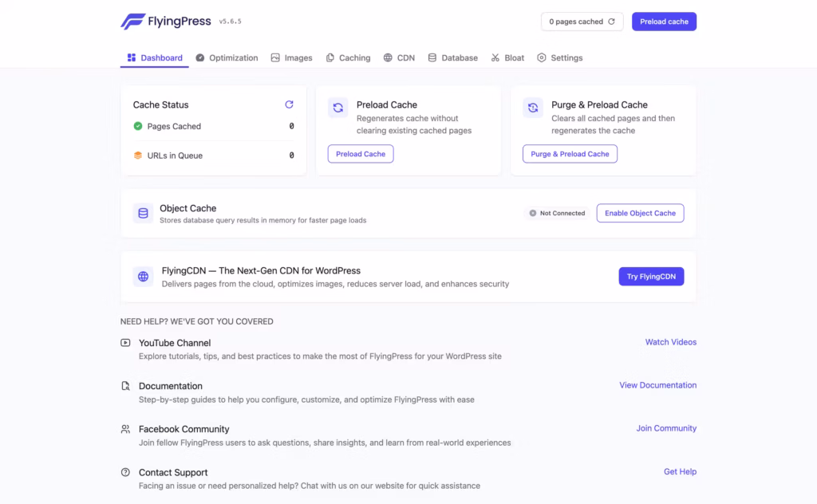This screenshot has width=817, height=504.
Task: Click the reload icon beside 0 pages cached
Action: 612,22
